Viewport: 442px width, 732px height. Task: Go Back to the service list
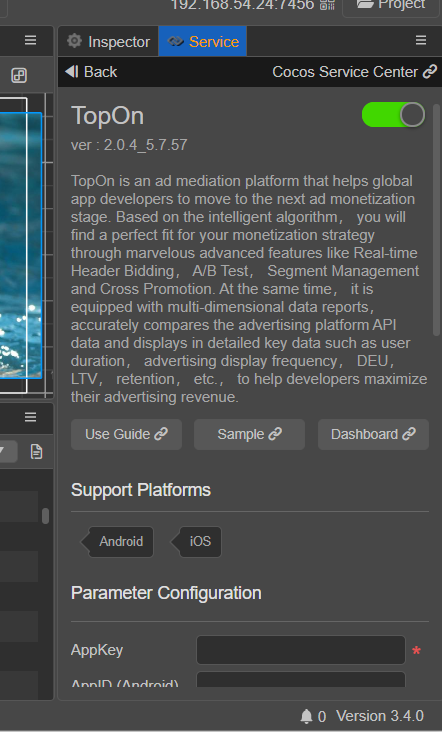91,72
